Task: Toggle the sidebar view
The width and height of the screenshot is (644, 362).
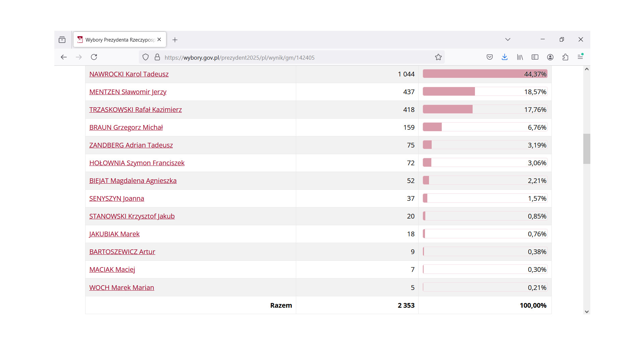Action: [x=535, y=57]
